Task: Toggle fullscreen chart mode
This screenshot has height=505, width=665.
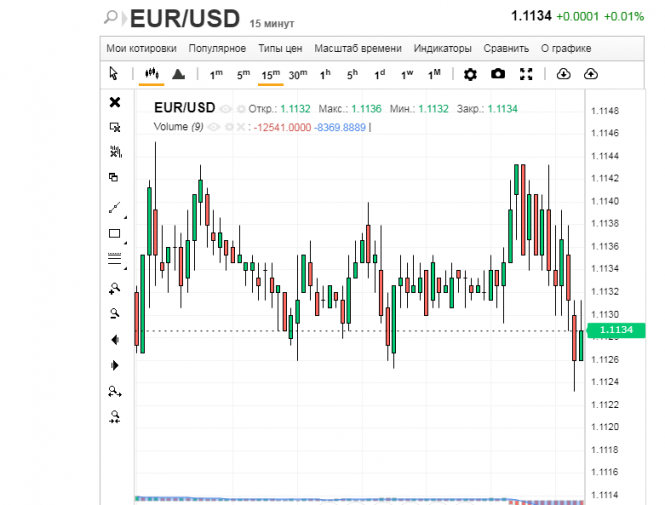Action: (x=526, y=74)
